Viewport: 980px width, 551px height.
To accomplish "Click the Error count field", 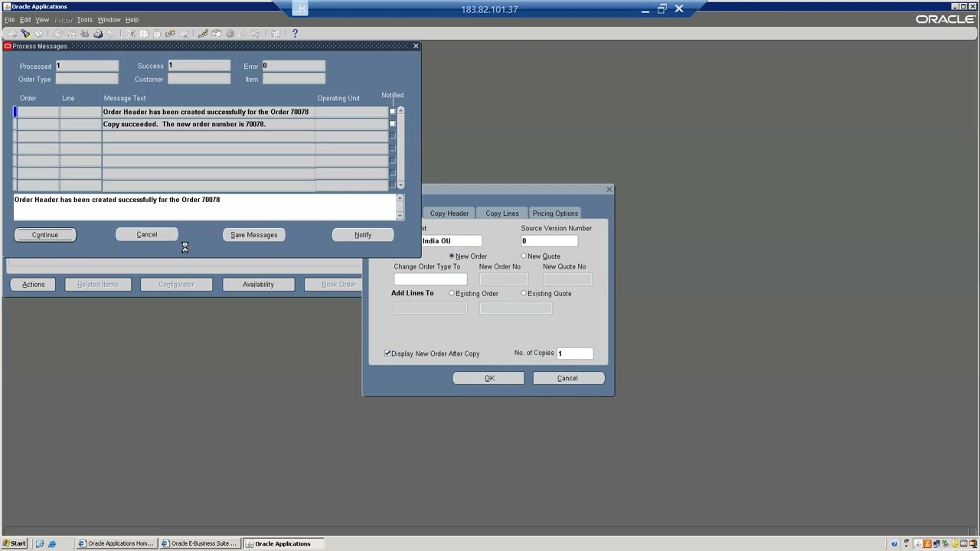I will tap(294, 66).
